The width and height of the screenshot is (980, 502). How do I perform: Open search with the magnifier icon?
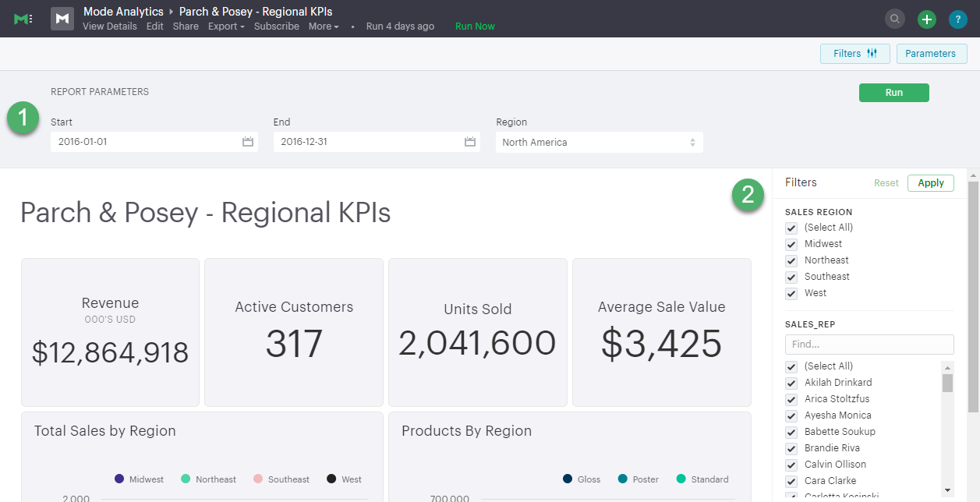tap(895, 19)
